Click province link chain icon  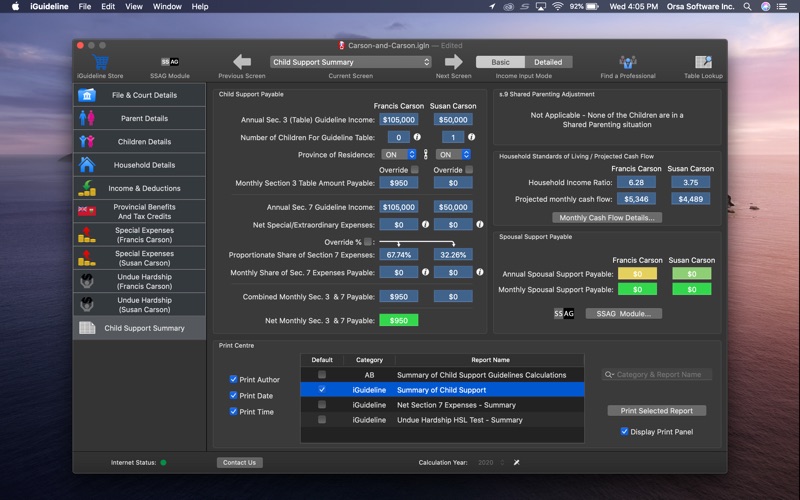pyautogui.click(x=426, y=154)
